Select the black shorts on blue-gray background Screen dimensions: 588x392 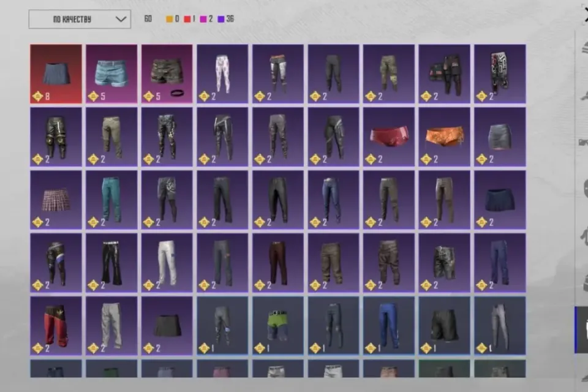tap(445, 326)
